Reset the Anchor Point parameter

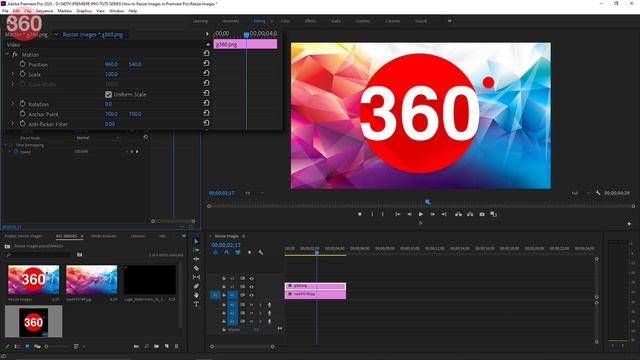coord(207,113)
